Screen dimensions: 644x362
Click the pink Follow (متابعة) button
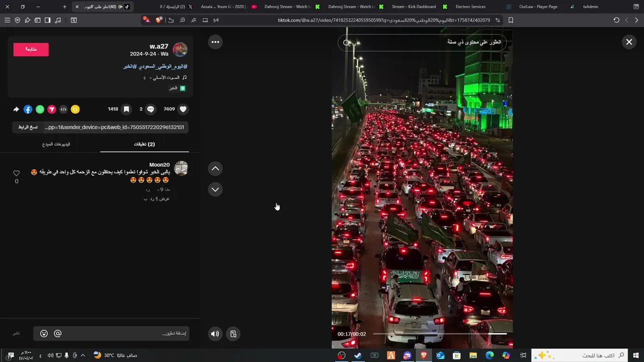click(31, 49)
